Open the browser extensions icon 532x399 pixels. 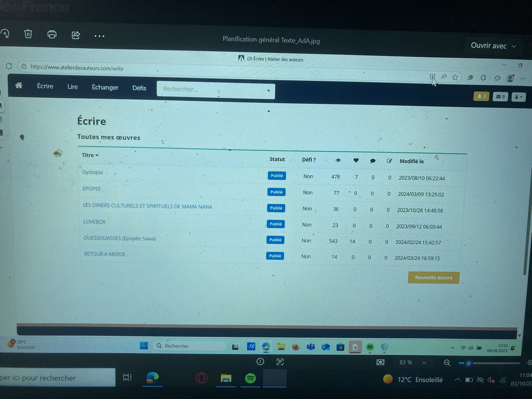click(x=483, y=78)
